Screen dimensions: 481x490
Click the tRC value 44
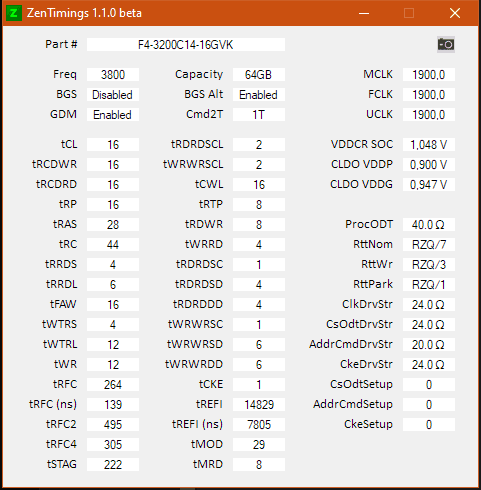tap(113, 244)
